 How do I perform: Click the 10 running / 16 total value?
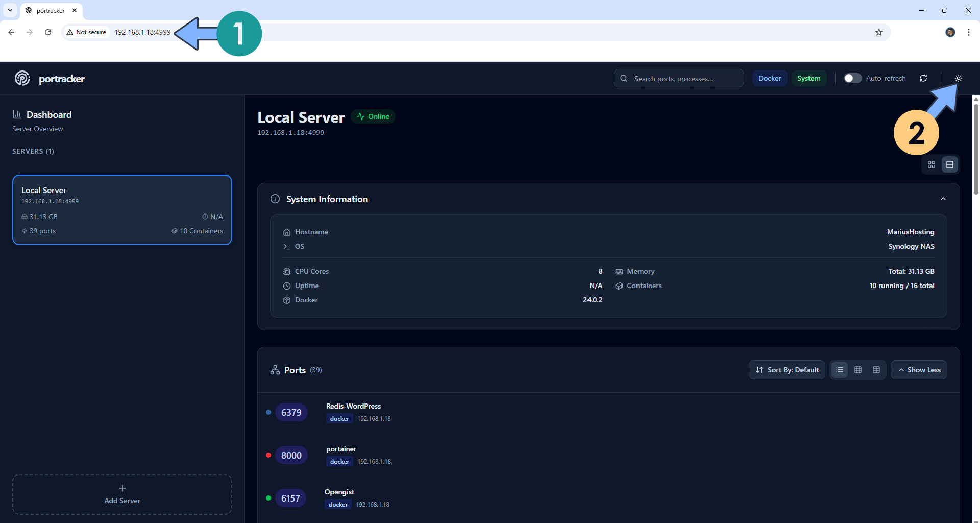tap(902, 286)
